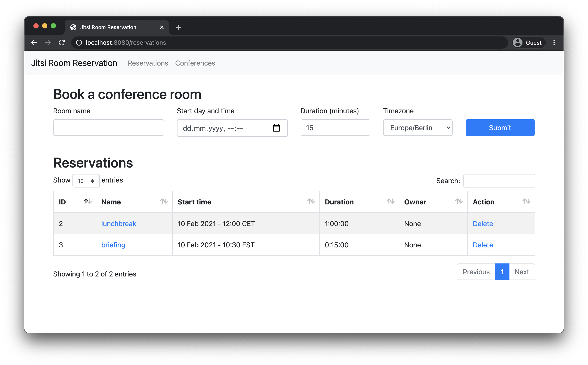This screenshot has width=588, height=365.
Task: Delete the lunchbreak reservation
Action: point(483,224)
